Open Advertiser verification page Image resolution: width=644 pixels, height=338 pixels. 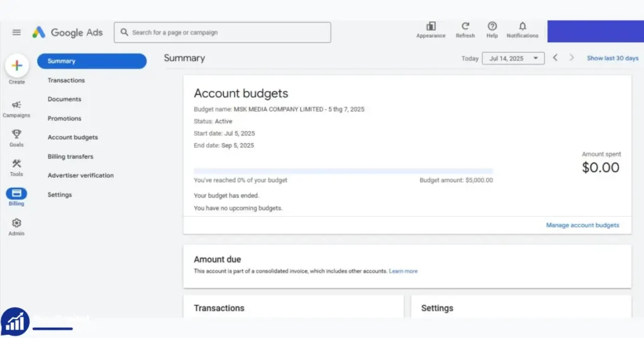point(80,175)
